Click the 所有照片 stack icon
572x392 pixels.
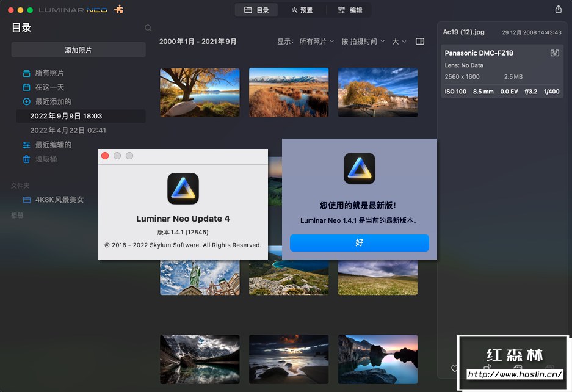pyautogui.click(x=26, y=73)
